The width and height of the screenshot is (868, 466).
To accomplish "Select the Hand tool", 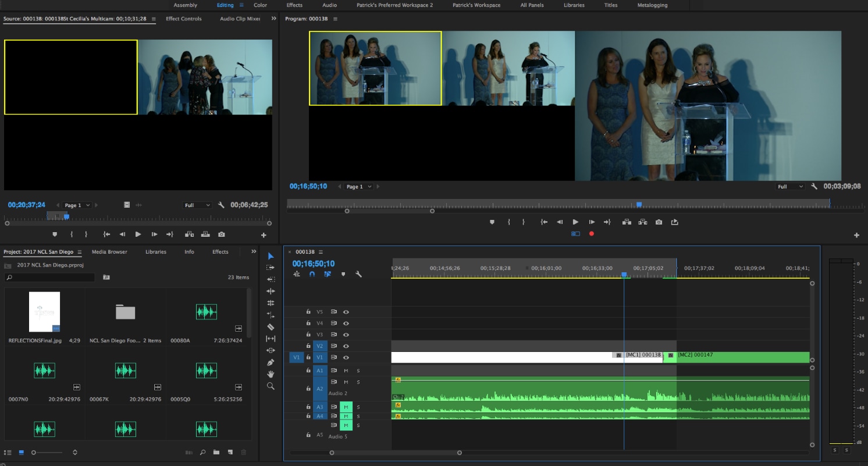I will (x=271, y=374).
